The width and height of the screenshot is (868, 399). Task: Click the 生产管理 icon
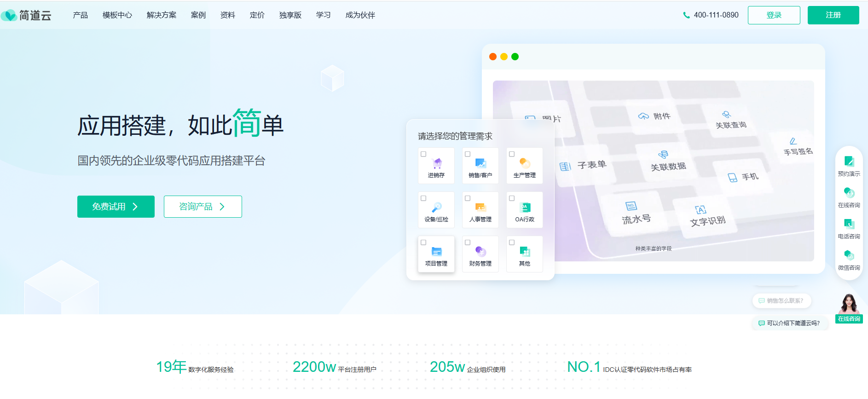pos(525,163)
